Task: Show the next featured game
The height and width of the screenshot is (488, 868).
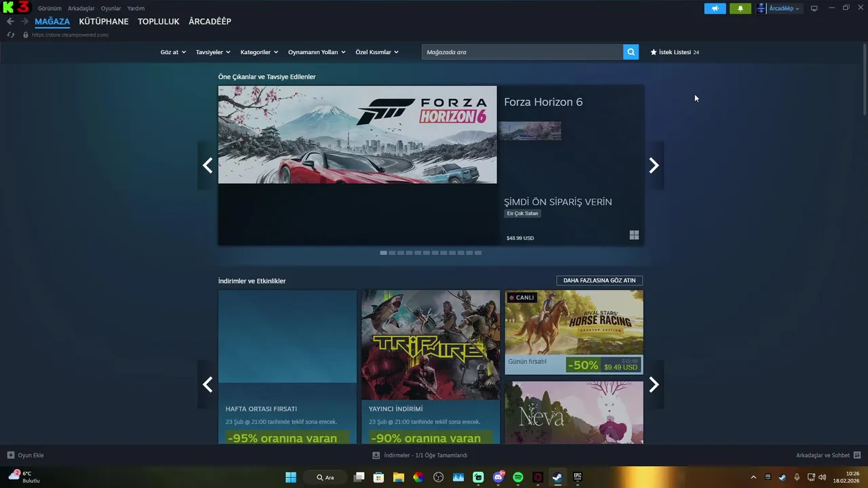Action: (654, 165)
